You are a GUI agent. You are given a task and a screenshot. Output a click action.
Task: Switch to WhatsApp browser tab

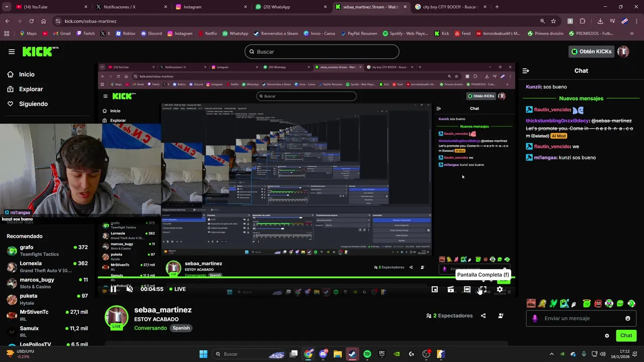tap(291, 7)
